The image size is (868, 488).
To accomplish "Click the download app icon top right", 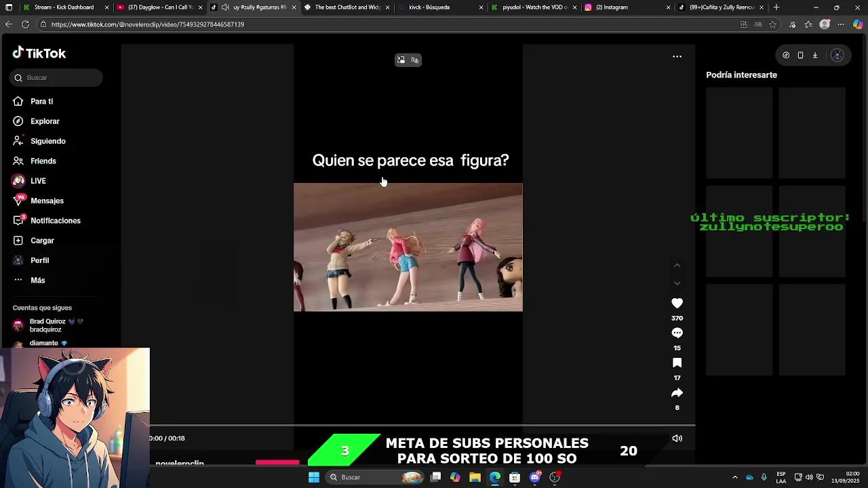I will (x=815, y=56).
